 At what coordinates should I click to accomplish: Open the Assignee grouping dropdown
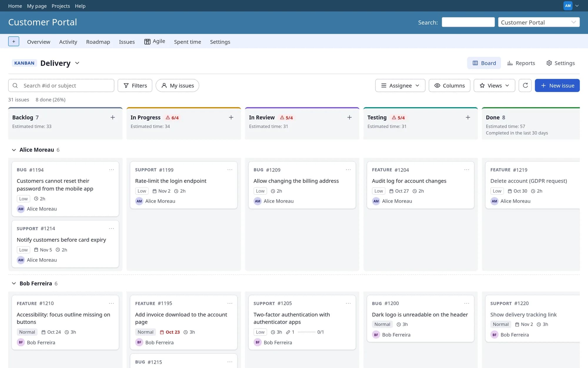400,85
